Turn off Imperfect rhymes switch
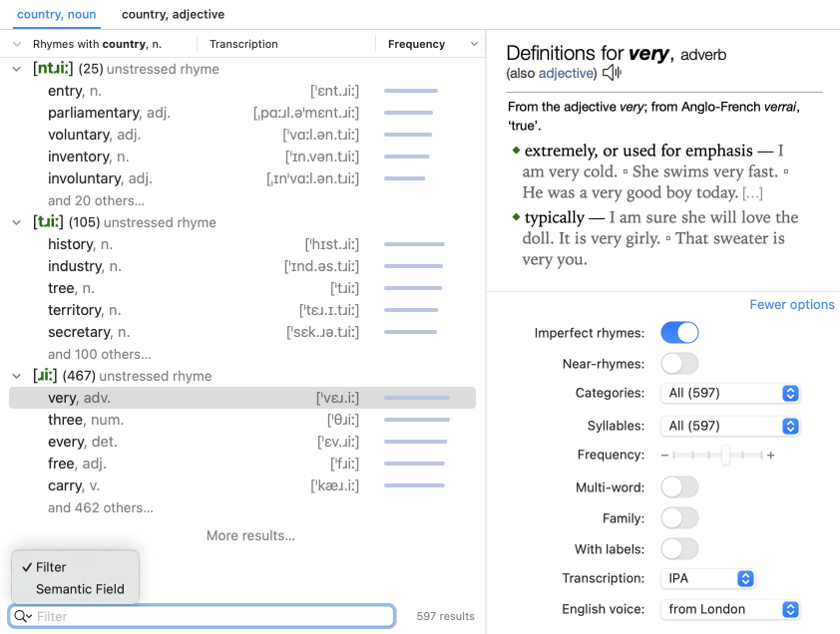Viewport: 840px width, 634px height. pyautogui.click(x=679, y=333)
